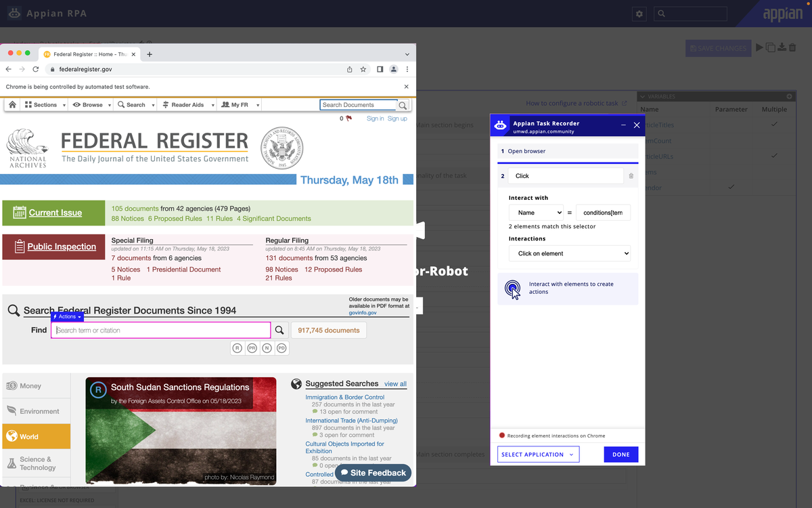Open the Name selector type dropdown

coord(537,213)
